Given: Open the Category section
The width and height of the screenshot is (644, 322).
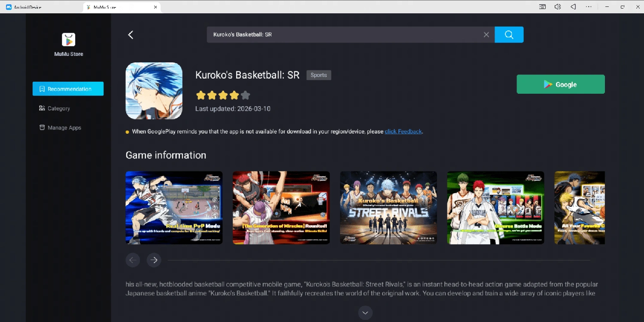Looking at the screenshot, I should point(58,108).
